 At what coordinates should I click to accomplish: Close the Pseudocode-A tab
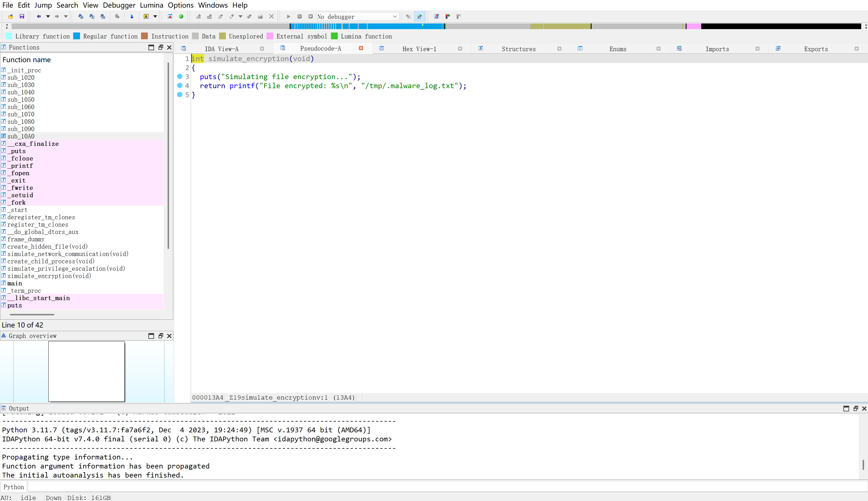tap(361, 48)
